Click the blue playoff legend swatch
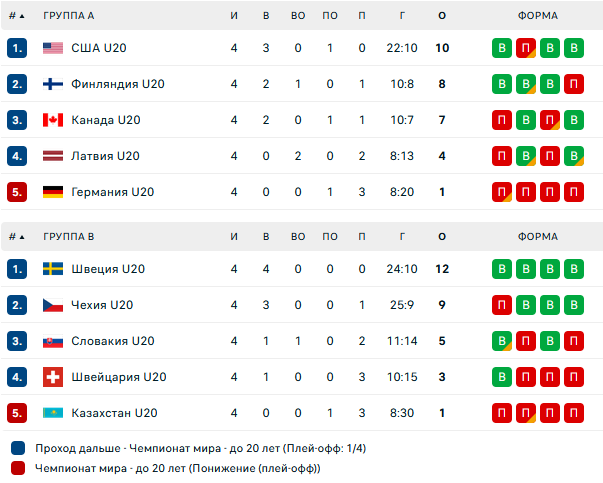Image resolution: width=603 pixels, height=483 pixels. pyautogui.click(x=18, y=448)
